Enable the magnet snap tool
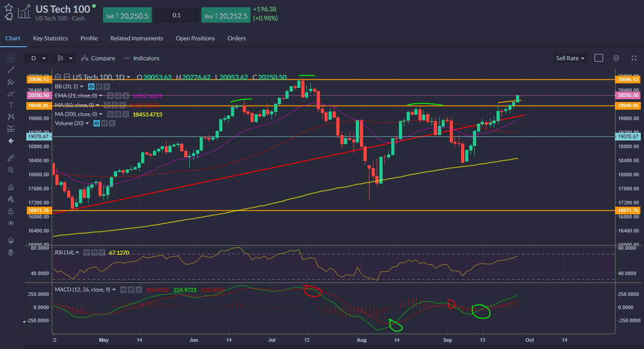Image resolution: width=644 pixels, height=349 pixels. point(11,188)
